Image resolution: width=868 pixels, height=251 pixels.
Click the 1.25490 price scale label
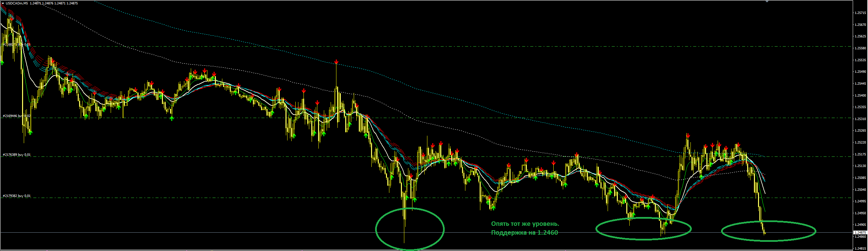click(860, 72)
